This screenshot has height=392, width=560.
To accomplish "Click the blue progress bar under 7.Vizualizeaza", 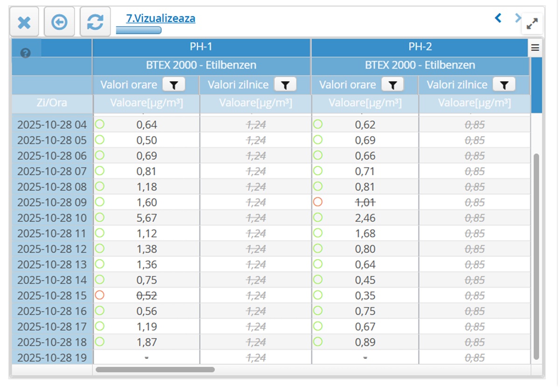I will pyautogui.click(x=138, y=30).
